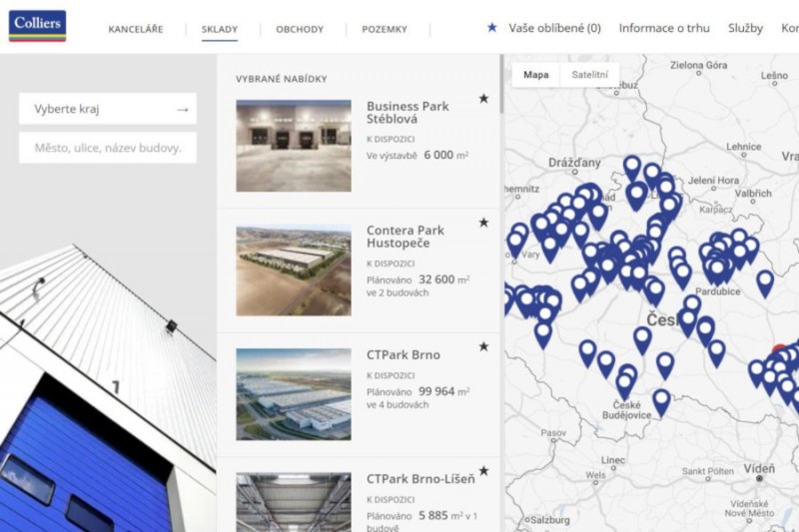Viewport: 799px width, 532px height.
Task: Open Business Park Stéblová listing title
Action: pyautogui.click(x=407, y=113)
